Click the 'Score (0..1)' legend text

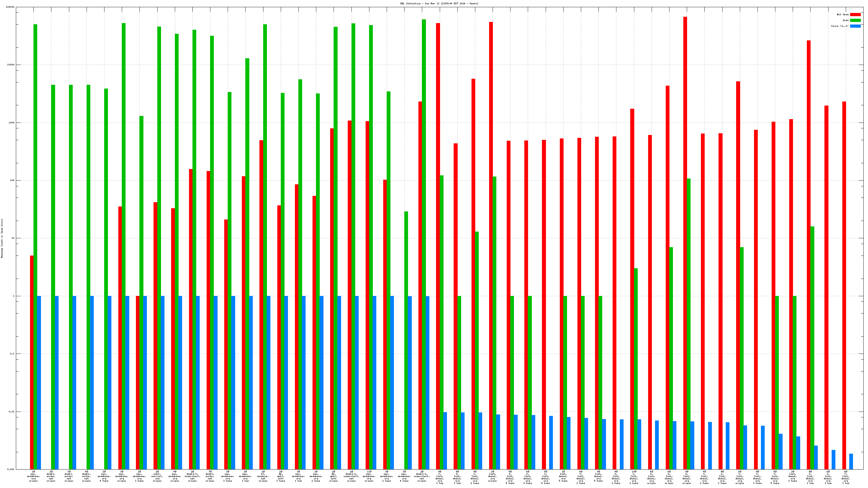(839, 26)
